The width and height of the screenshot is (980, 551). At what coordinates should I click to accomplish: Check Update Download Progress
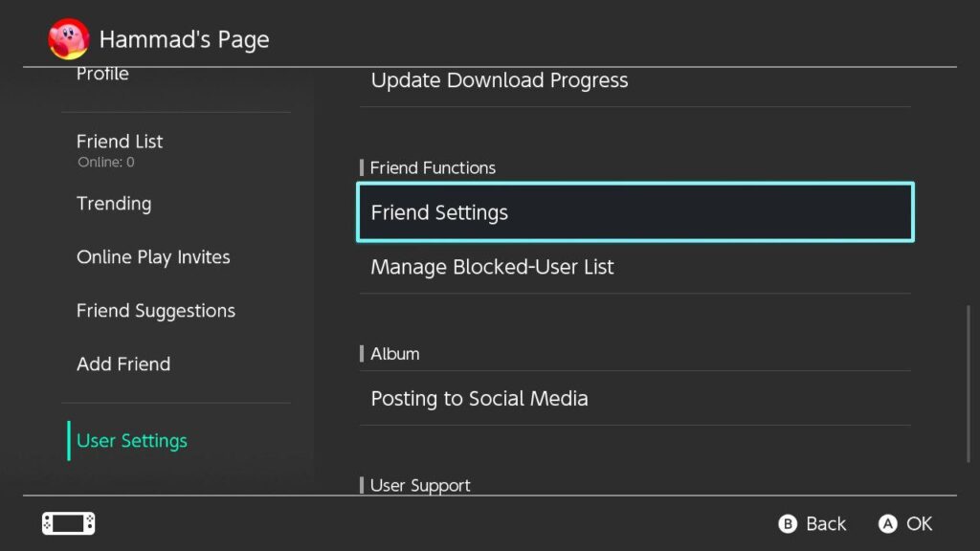500,80
